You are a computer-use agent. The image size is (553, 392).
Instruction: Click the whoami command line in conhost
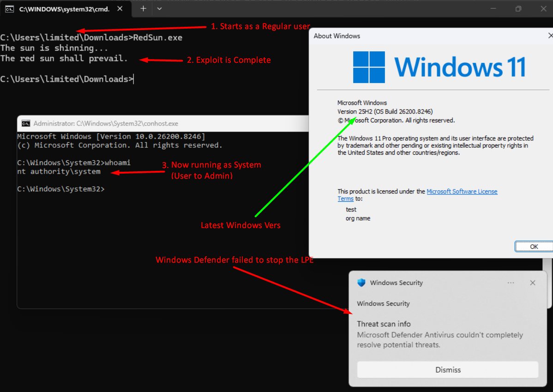pyautogui.click(x=74, y=163)
